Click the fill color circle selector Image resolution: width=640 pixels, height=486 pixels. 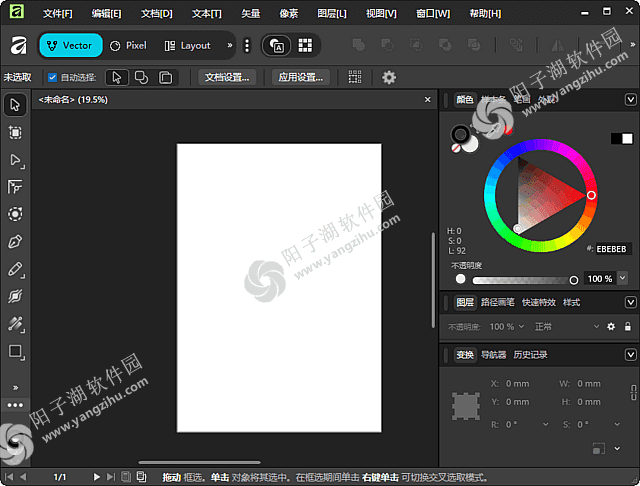[x=470, y=144]
